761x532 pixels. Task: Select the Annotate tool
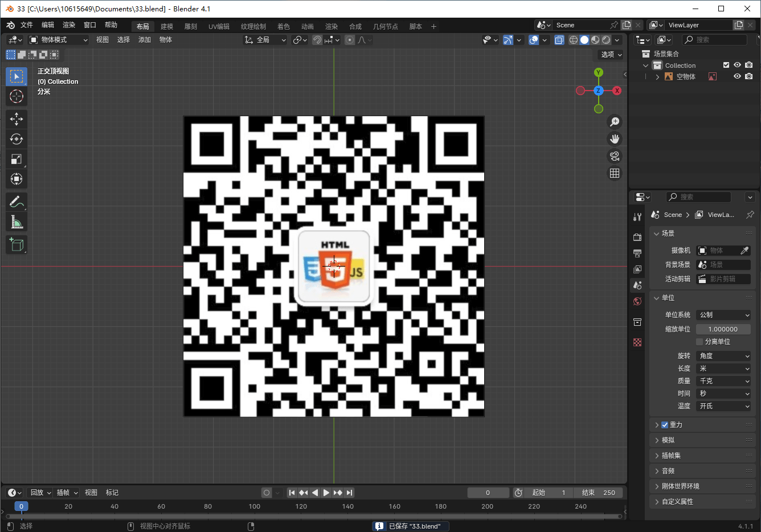(x=17, y=202)
